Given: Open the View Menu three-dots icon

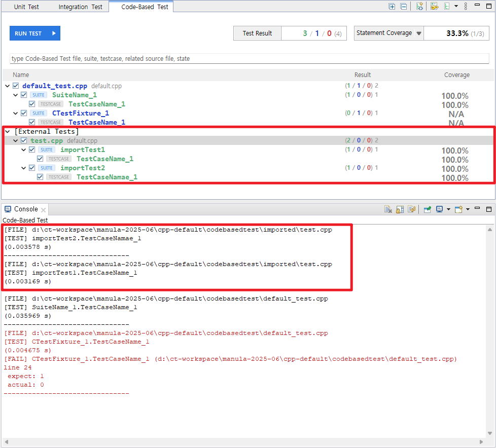Looking at the screenshot, I should [x=466, y=7].
